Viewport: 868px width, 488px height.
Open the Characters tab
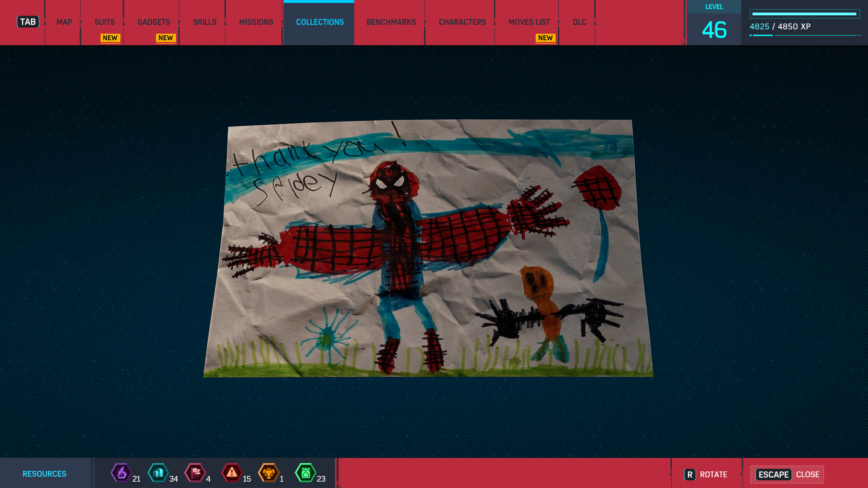(x=462, y=22)
